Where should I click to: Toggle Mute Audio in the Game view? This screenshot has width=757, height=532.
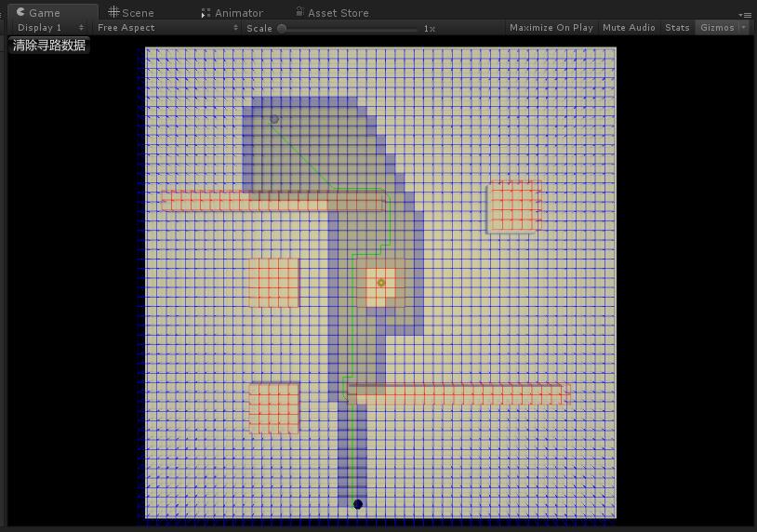coord(629,28)
